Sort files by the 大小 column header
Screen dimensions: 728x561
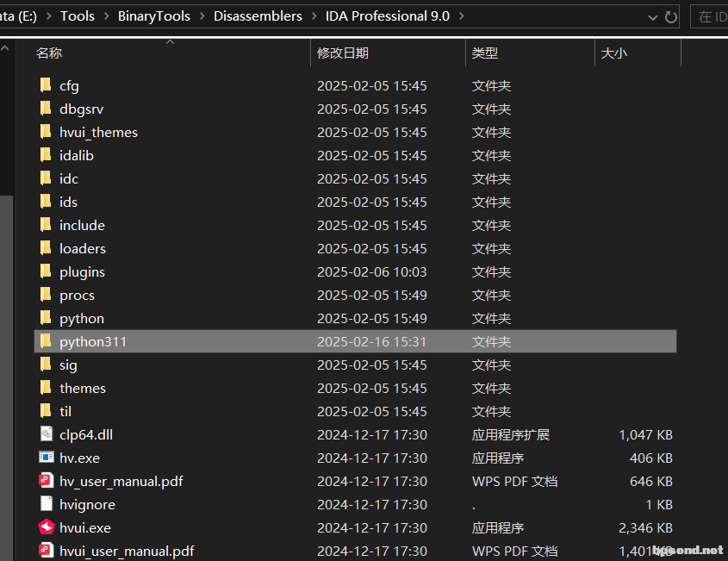click(x=613, y=53)
